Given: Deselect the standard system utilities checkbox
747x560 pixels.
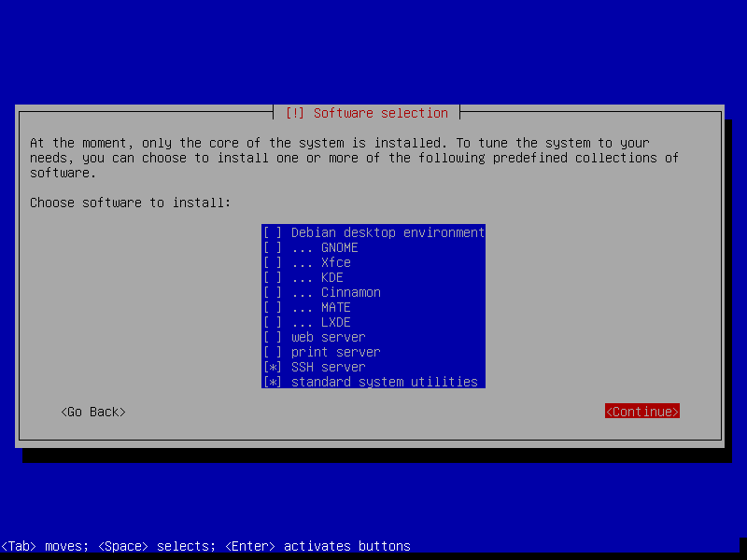Looking at the screenshot, I should coord(273,382).
